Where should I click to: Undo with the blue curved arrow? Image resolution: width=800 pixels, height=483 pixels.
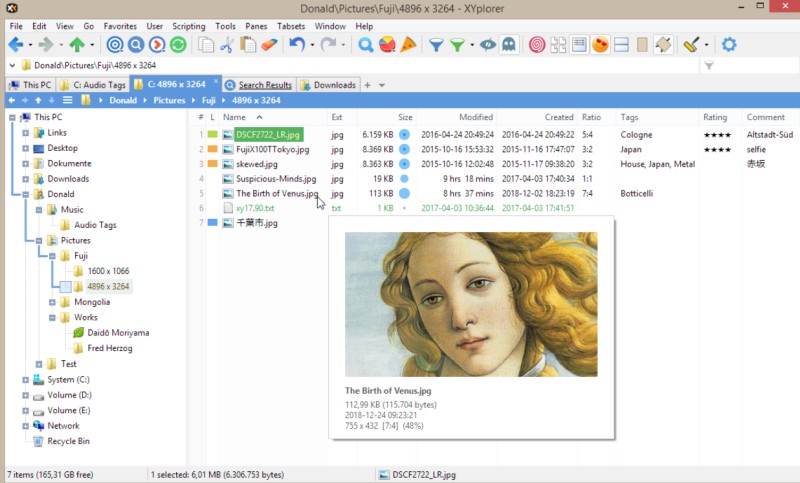point(297,44)
